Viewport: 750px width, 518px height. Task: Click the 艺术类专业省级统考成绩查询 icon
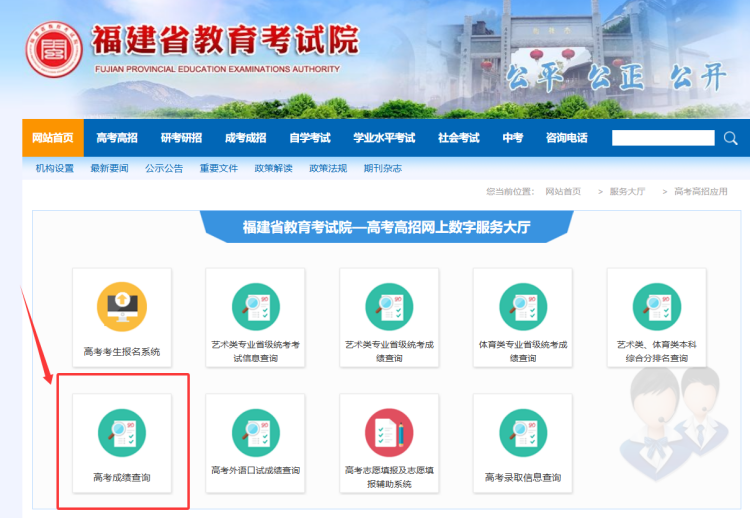389,307
